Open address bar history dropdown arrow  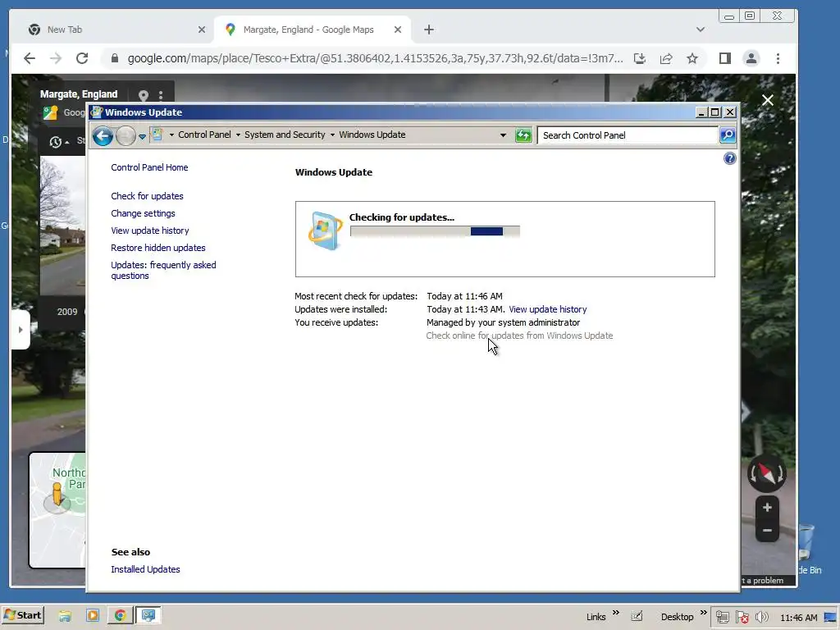point(503,135)
